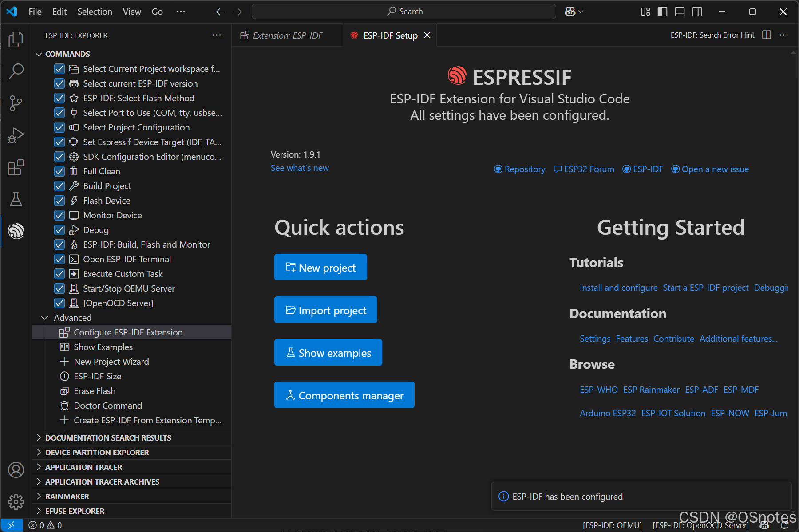Toggle the Panel layout icon
799x532 pixels.
point(680,12)
